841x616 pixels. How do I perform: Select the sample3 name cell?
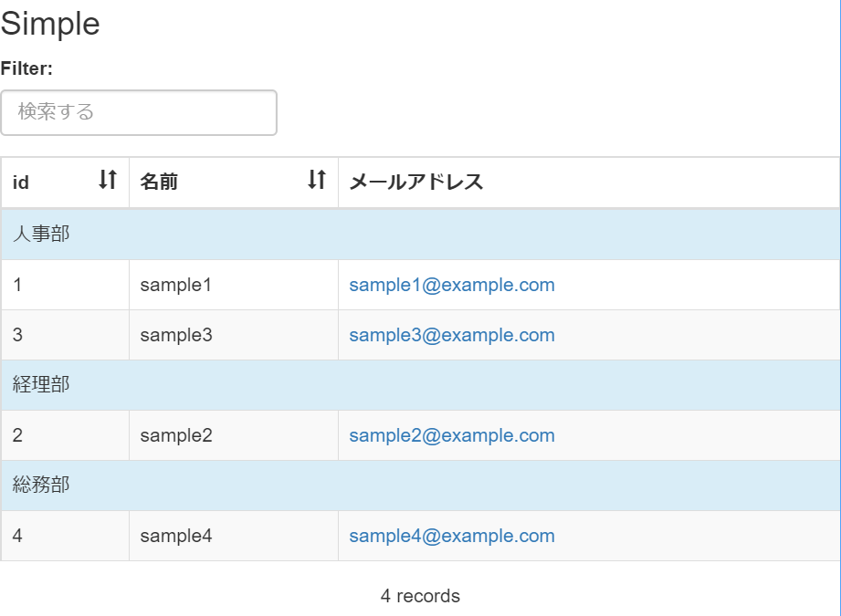click(175, 335)
